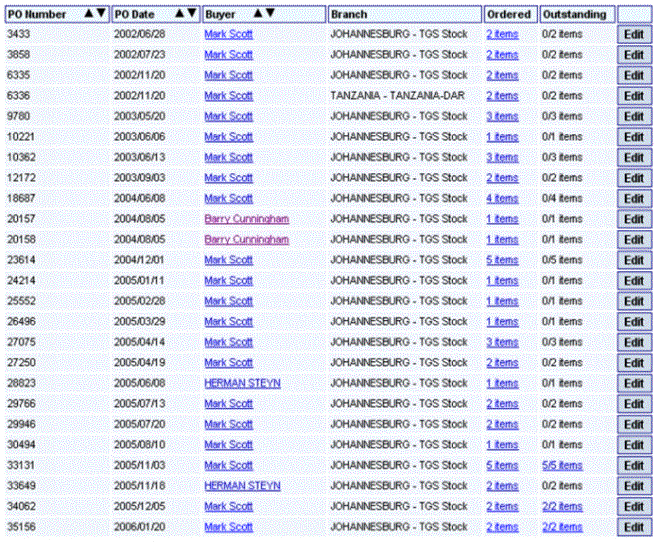Sort Buyer descending with down arrow

(270, 13)
